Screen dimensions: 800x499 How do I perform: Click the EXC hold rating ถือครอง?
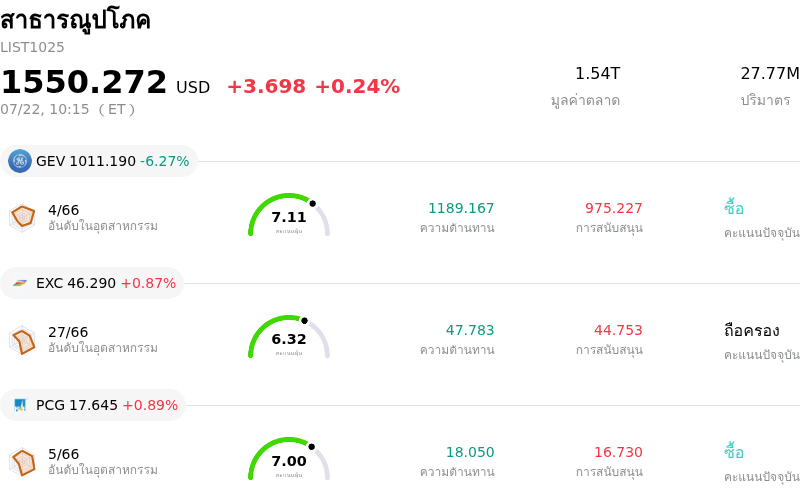click(752, 331)
